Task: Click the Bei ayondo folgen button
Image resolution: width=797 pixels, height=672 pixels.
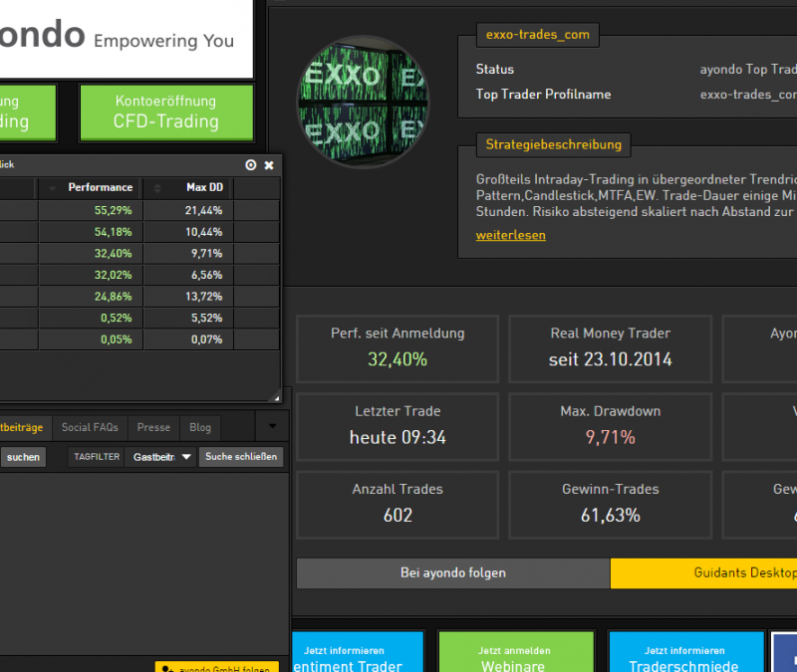Action: click(453, 573)
